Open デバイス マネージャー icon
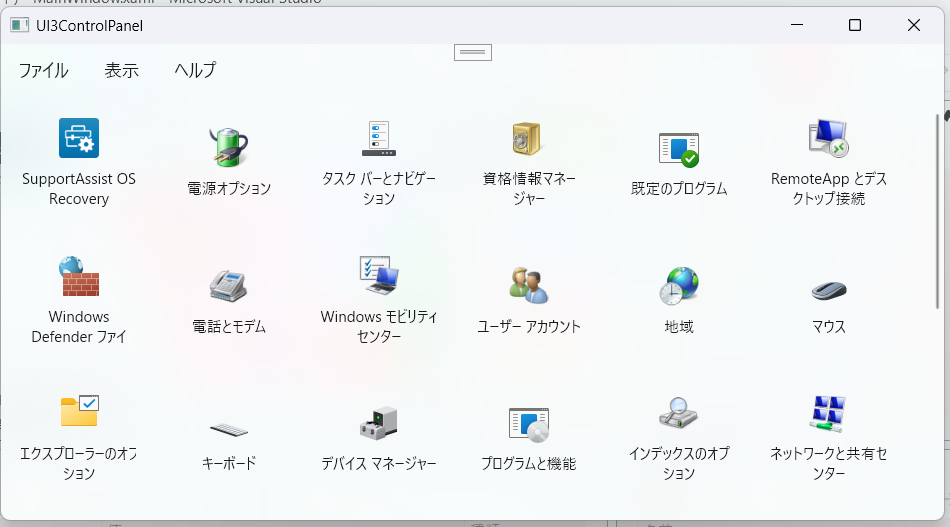 pos(379,424)
